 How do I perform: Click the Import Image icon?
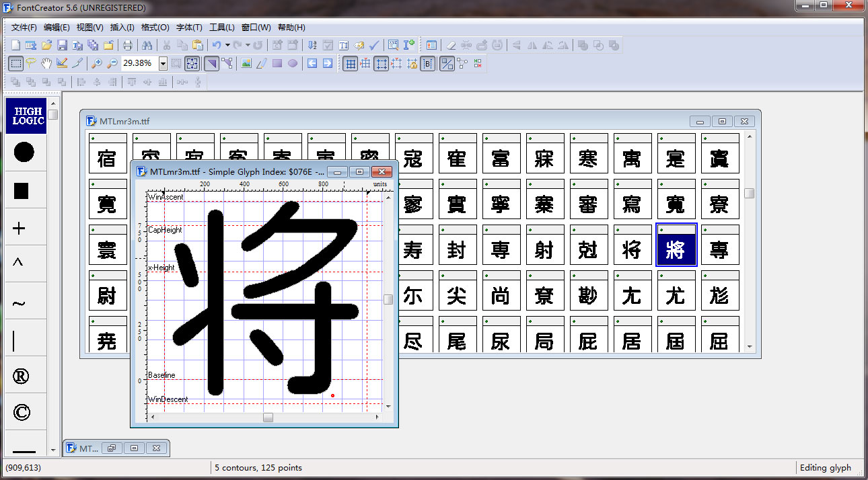pos(246,63)
